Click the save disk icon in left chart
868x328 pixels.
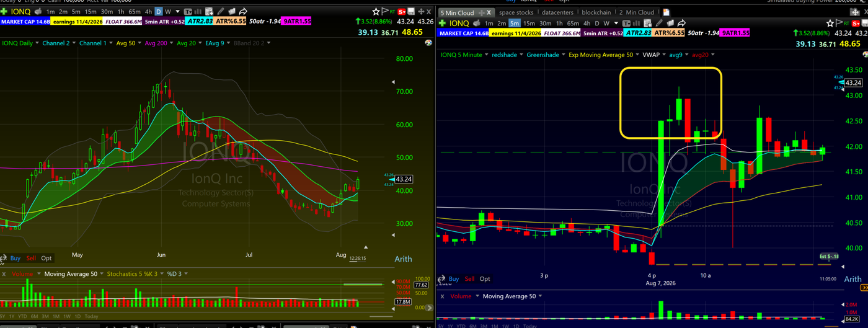point(411,11)
